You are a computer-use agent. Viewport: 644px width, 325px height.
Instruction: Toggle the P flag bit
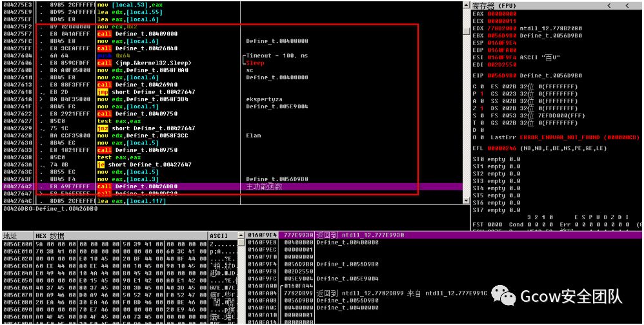click(x=482, y=94)
